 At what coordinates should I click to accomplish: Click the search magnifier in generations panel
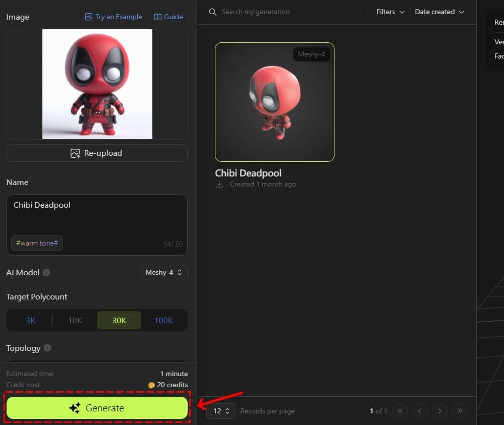[x=212, y=12]
